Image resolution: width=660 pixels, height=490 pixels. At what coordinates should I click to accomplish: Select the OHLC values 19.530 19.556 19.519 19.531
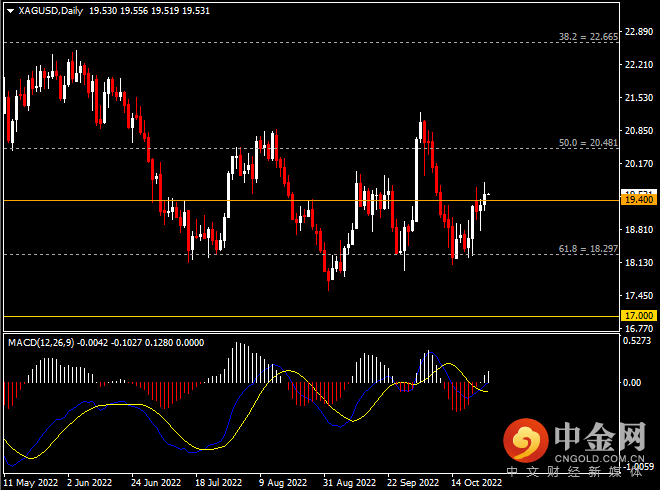(149, 11)
